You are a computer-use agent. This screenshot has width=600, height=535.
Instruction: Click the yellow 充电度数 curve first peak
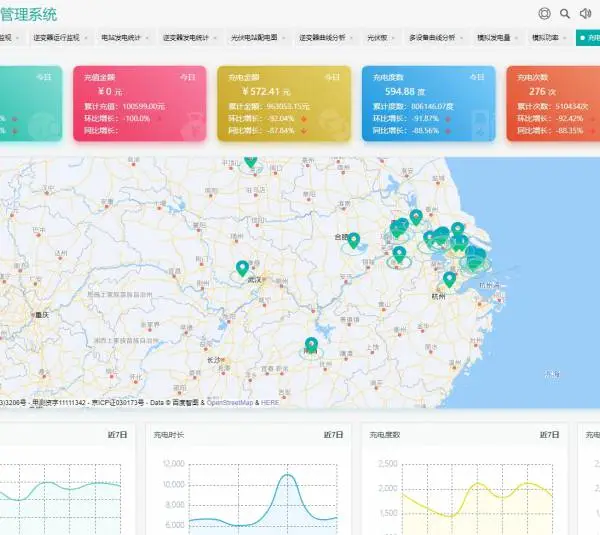point(478,484)
